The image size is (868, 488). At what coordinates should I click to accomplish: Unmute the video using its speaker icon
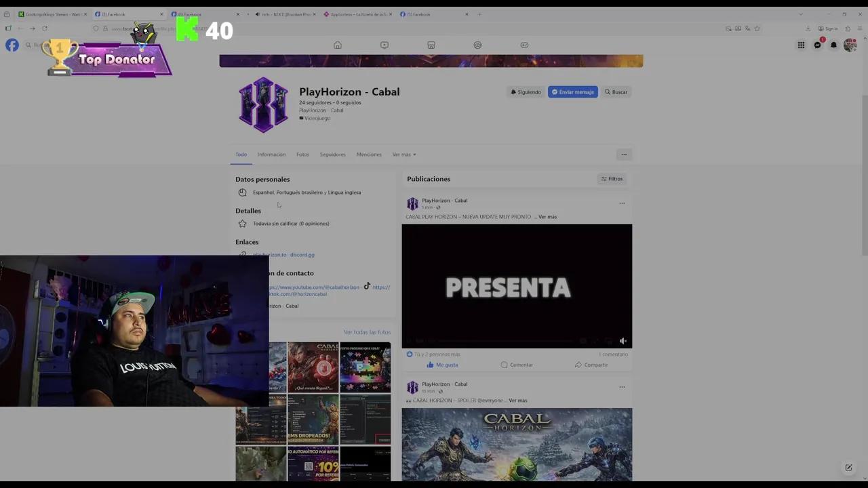[x=623, y=341]
